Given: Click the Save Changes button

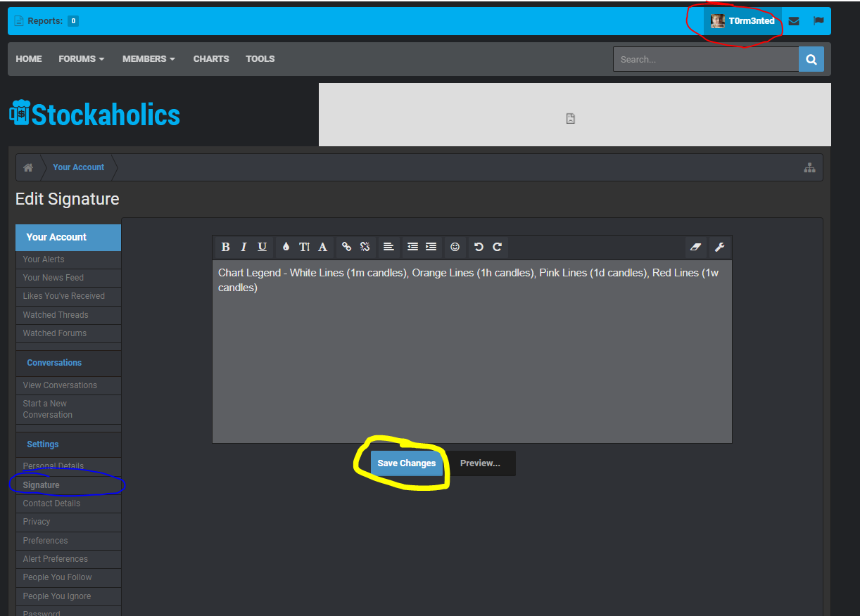Looking at the screenshot, I should click(407, 463).
